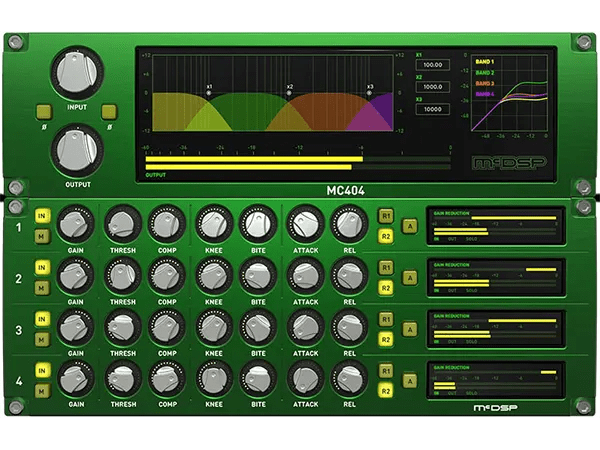
Task: Click band 2 ATTACK knob
Action: [x=305, y=276]
